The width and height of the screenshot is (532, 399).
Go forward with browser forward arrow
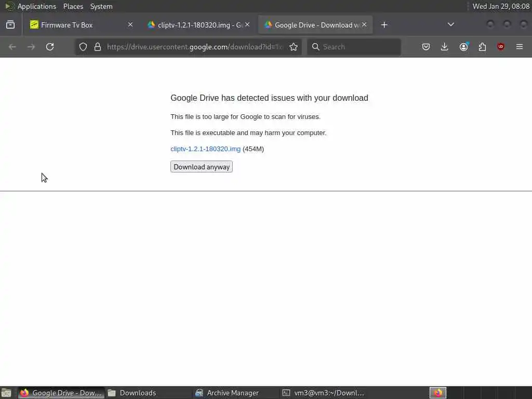coord(31,47)
